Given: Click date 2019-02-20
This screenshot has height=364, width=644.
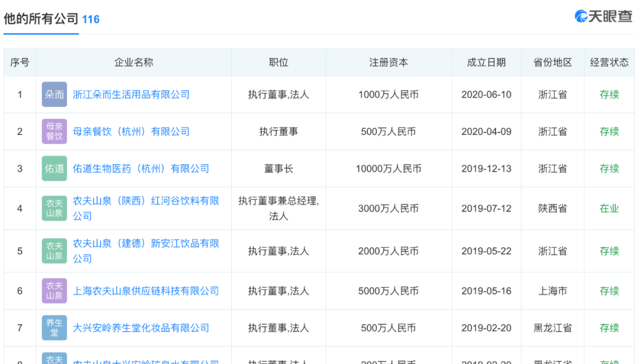Looking at the screenshot, I should pos(487,328).
